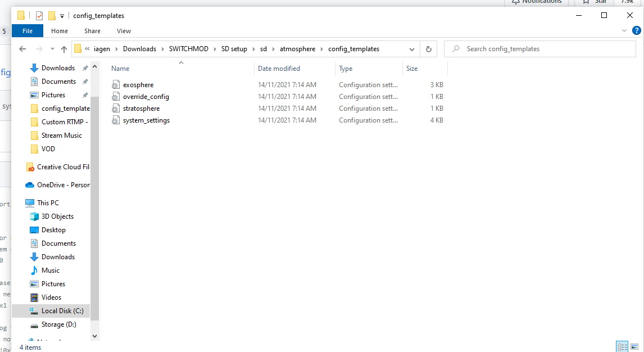Open pinned Documents in Quick access
644x352 pixels.
pyautogui.click(x=58, y=82)
